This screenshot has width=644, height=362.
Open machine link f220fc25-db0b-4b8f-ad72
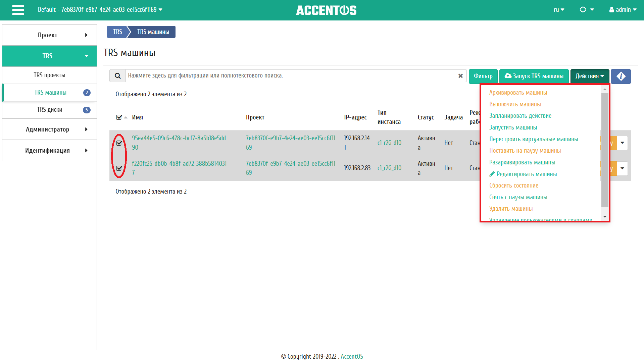click(x=179, y=168)
